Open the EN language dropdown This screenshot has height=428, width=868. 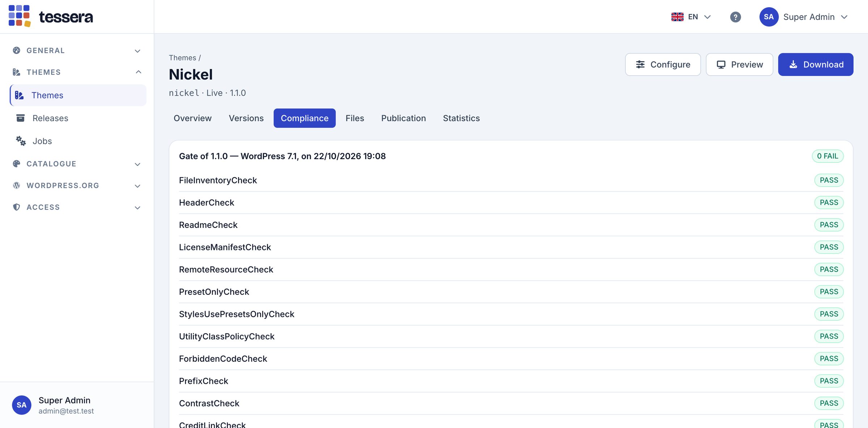coord(691,17)
